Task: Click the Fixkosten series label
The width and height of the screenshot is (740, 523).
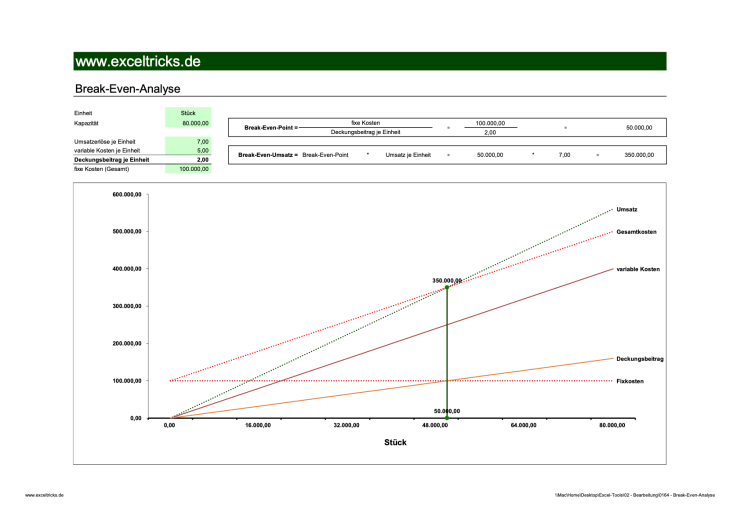Action: [630, 381]
